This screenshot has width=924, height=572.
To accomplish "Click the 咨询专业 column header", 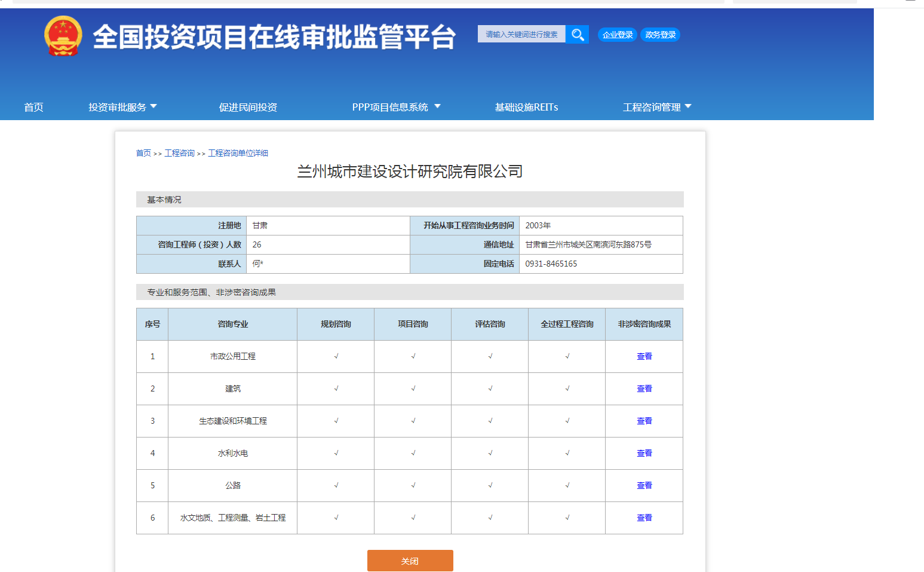I will coord(232,324).
